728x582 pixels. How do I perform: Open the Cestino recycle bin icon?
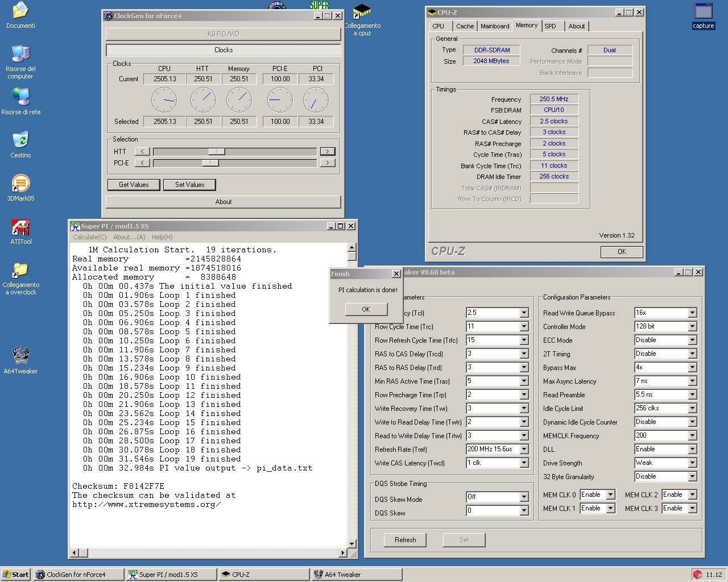coord(20,144)
